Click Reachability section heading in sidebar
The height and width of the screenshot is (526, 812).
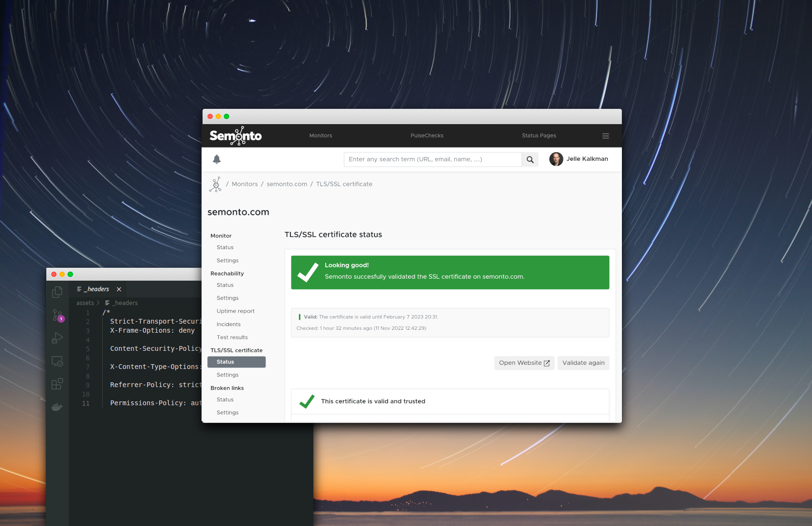[x=227, y=274]
